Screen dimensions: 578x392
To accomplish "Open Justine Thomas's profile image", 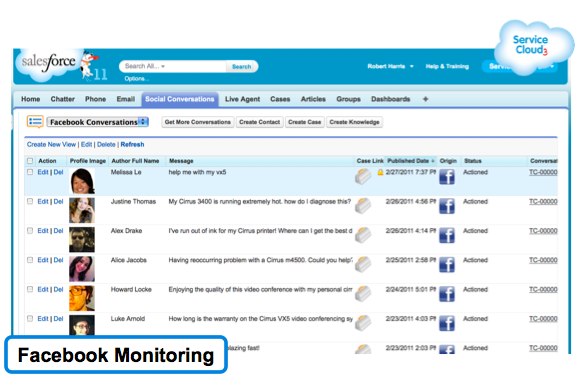I will click(82, 210).
